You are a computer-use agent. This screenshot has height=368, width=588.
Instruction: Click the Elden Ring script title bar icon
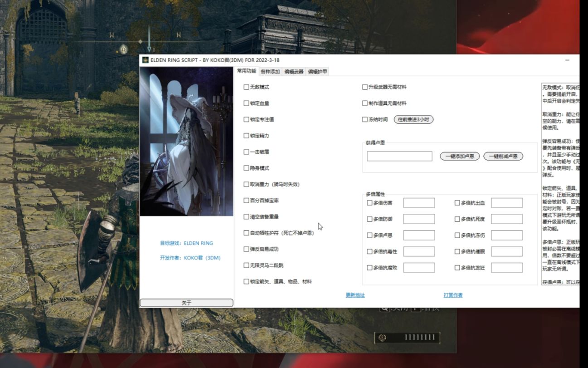(146, 60)
